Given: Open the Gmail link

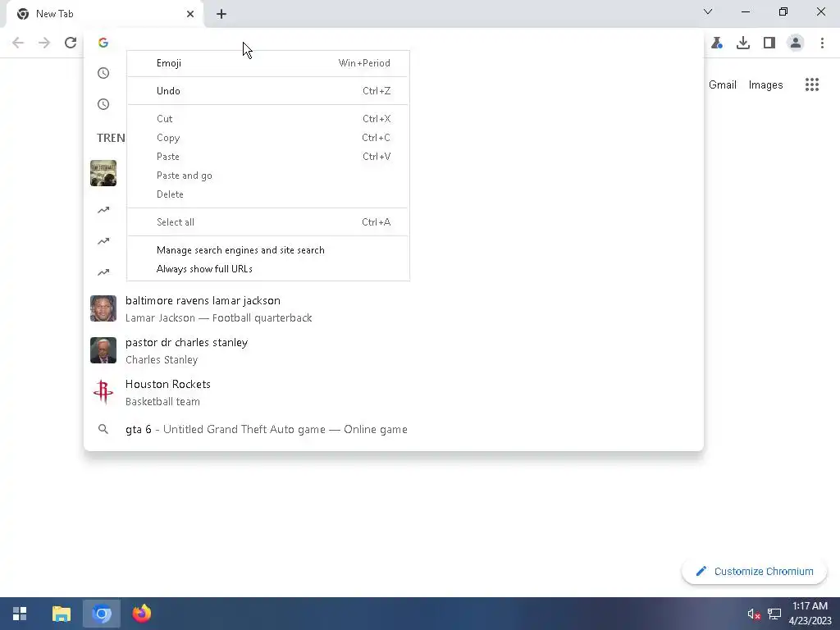Looking at the screenshot, I should click(x=722, y=84).
